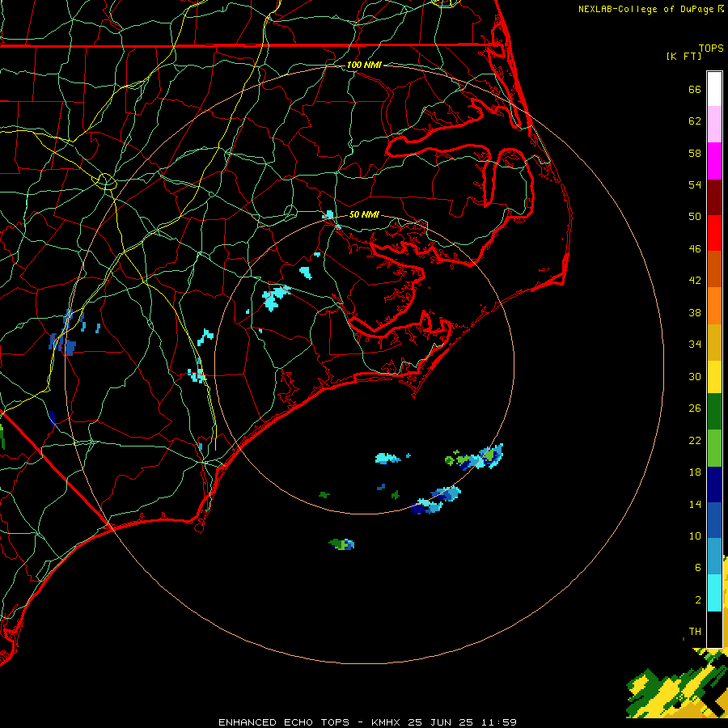Click the 14 value on the legend
This screenshot has width=728, height=728.
coord(695,504)
